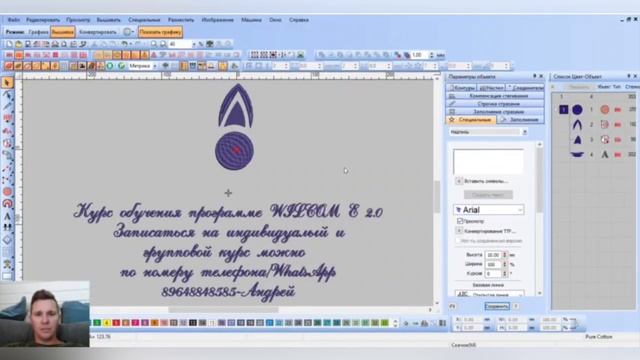Image resolution: width=640 pixels, height=360 pixels.
Task: Open the Справка menu
Action: coord(299,20)
